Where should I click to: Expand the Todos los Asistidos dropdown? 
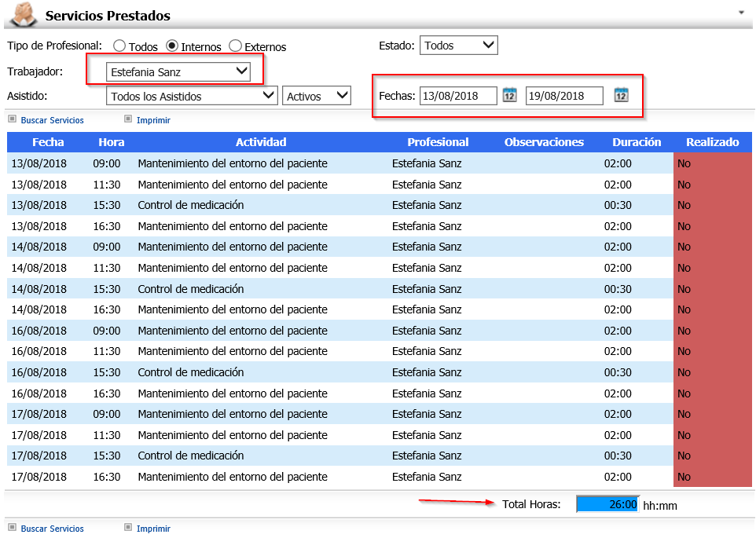[192, 96]
